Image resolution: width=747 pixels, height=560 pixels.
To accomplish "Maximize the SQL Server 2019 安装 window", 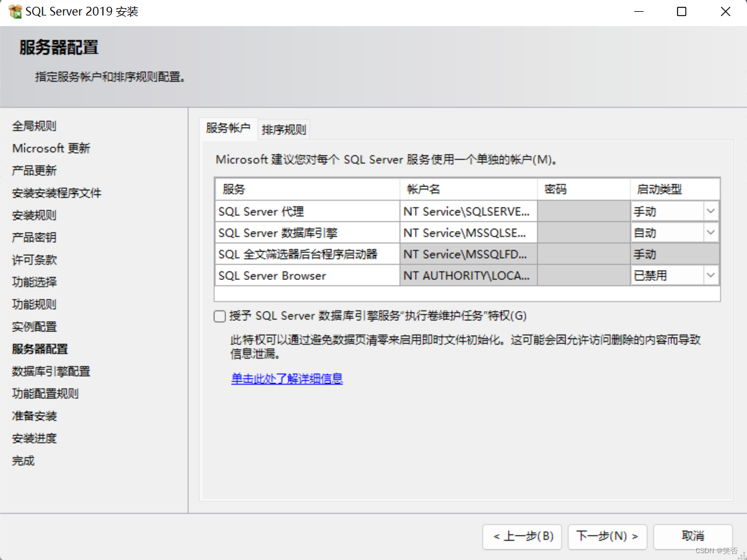I will point(681,12).
